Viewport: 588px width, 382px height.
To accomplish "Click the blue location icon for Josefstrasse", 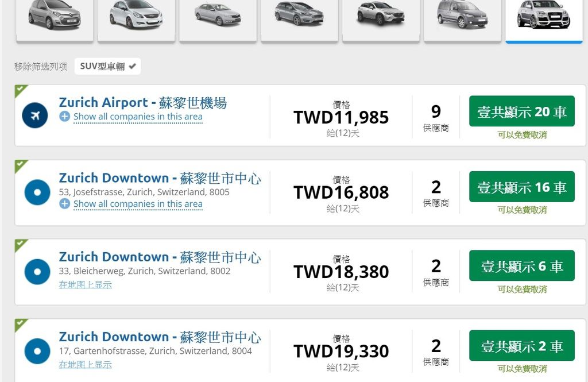I will [x=37, y=192].
